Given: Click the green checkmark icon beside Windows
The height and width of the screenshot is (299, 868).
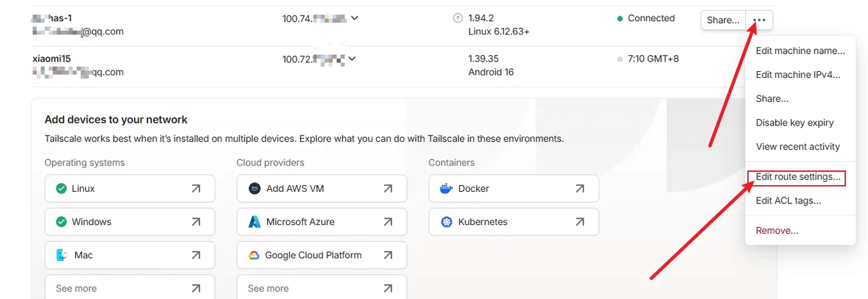Looking at the screenshot, I should [x=61, y=222].
